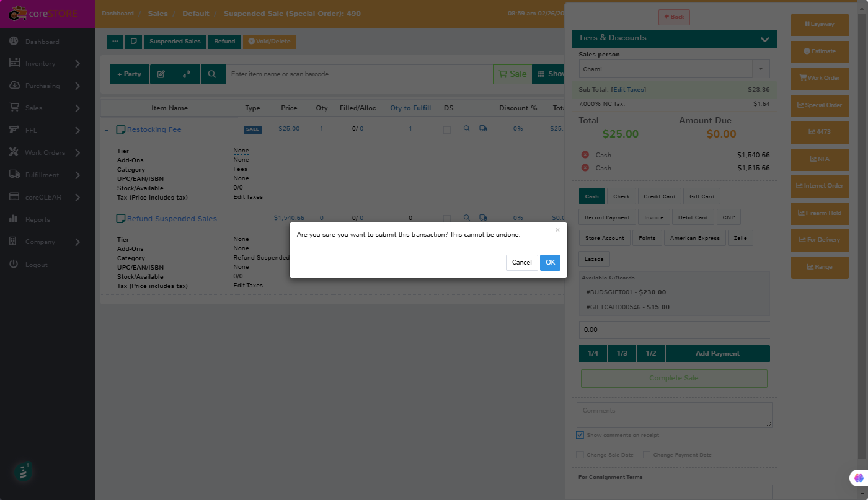868x500 pixels.
Task: Remove the $1,540.66 Cash payment
Action: click(585, 155)
